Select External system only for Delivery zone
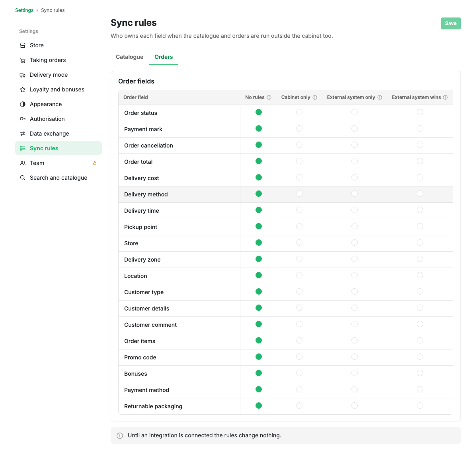The width and height of the screenshot is (476, 458). click(355, 259)
